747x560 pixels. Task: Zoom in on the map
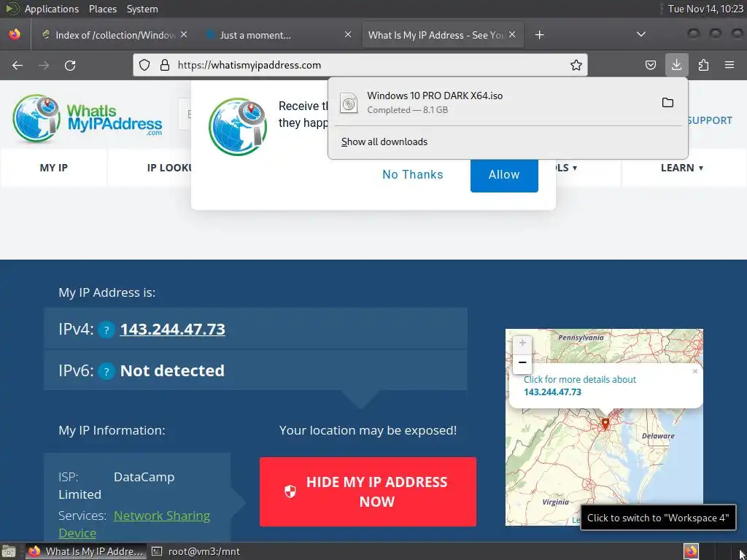(x=522, y=343)
